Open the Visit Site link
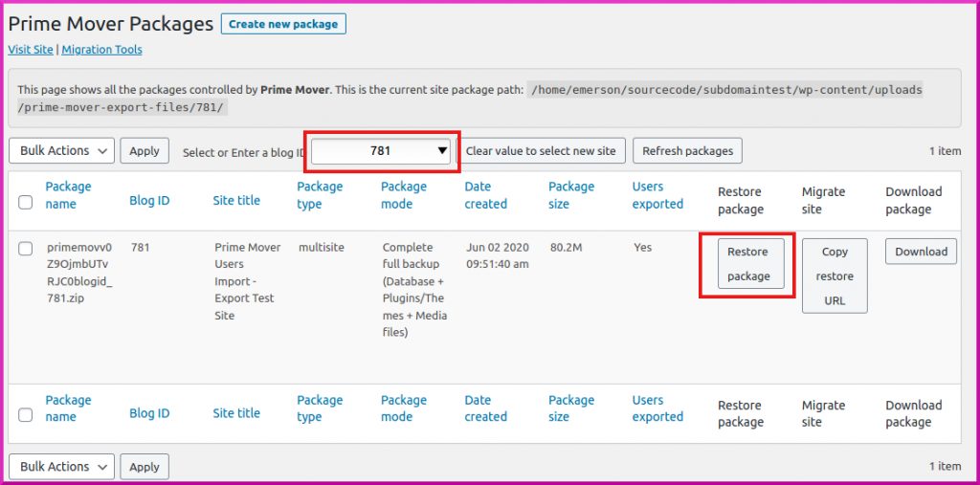980x485 pixels. [x=31, y=50]
